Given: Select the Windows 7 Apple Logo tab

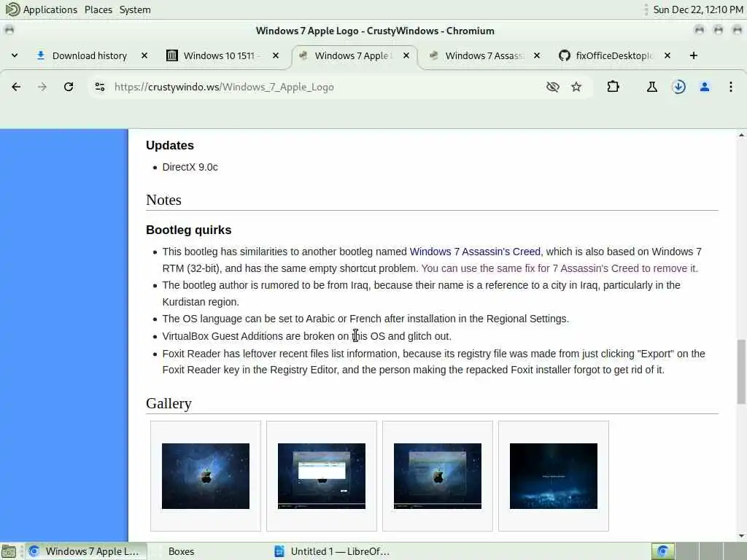Looking at the screenshot, I should (352, 55).
